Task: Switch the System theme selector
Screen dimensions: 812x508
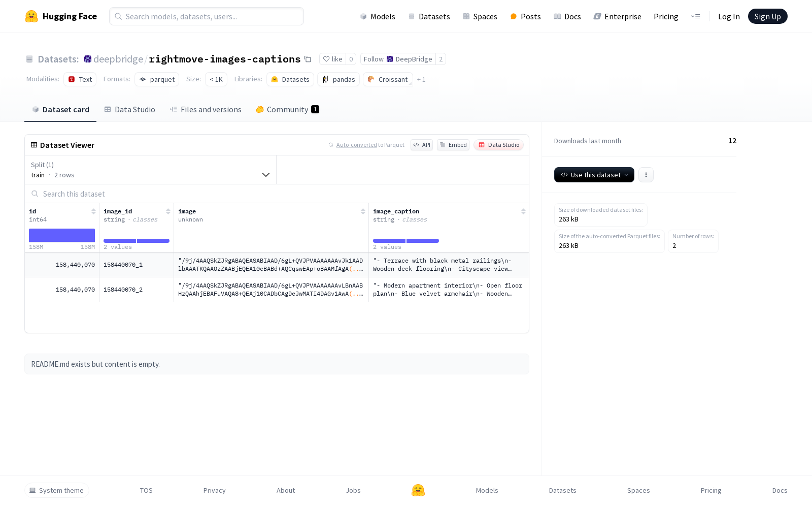Action: pyautogui.click(x=57, y=490)
